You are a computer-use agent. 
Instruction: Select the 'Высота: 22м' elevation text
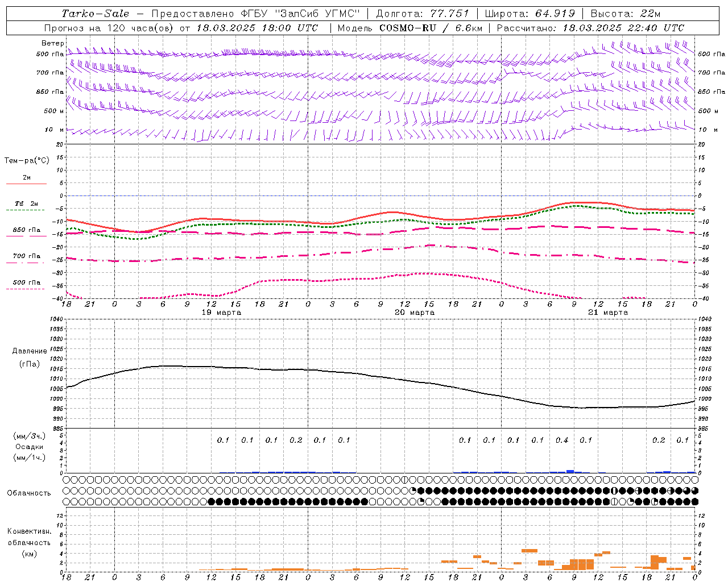(x=626, y=14)
